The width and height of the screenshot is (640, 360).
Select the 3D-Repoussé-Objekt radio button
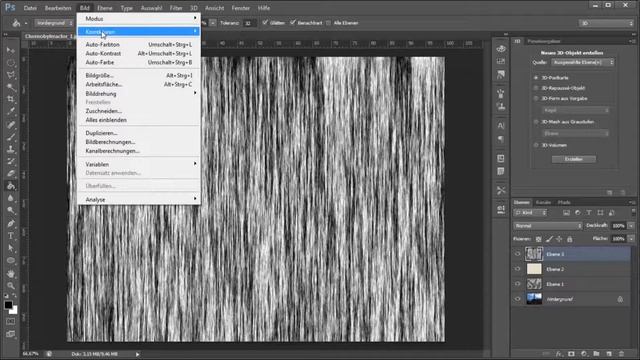[x=536, y=88]
